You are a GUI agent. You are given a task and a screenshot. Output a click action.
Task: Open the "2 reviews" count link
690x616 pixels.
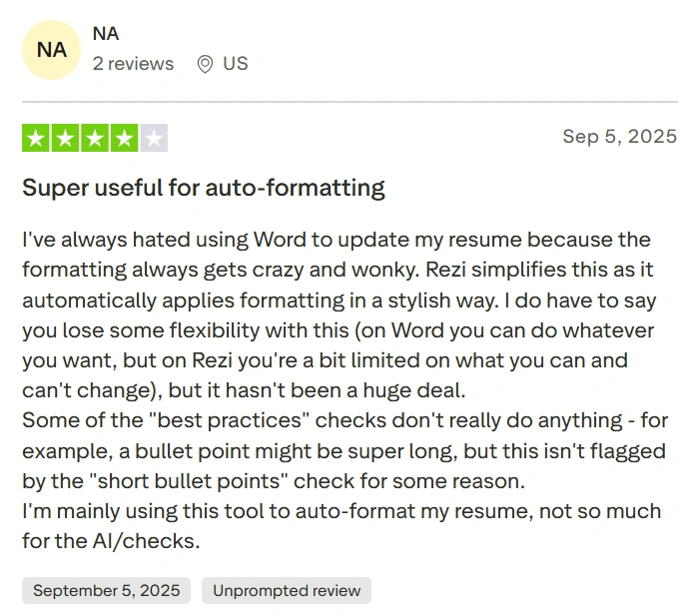pos(133,64)
